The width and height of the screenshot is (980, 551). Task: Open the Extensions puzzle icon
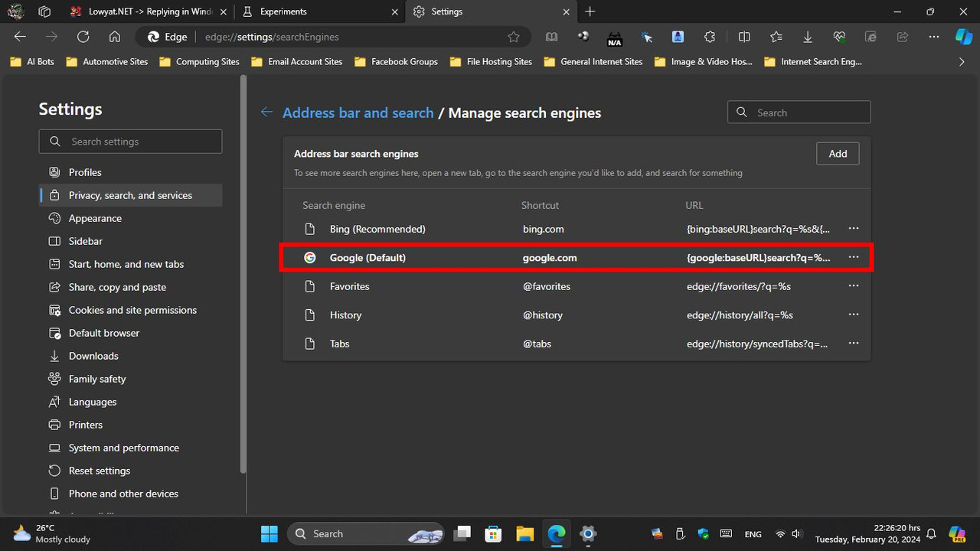pyautogui.click(x=710, y=37)
